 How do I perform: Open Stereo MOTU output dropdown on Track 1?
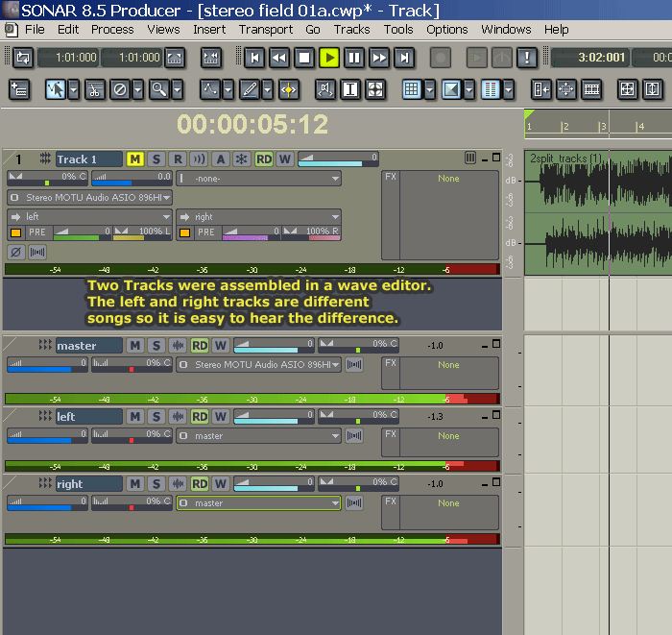90,198
